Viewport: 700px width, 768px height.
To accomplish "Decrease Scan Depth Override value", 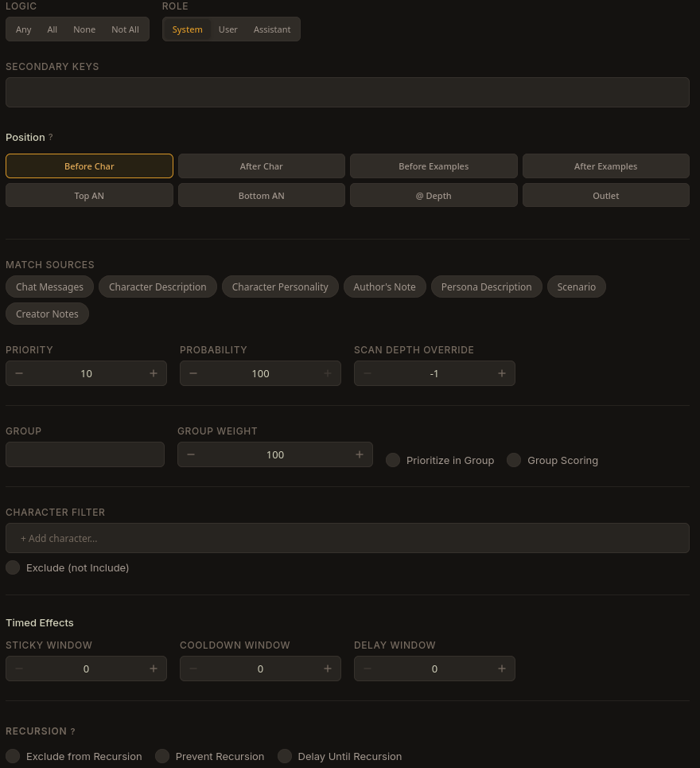I will click(367, 373).
